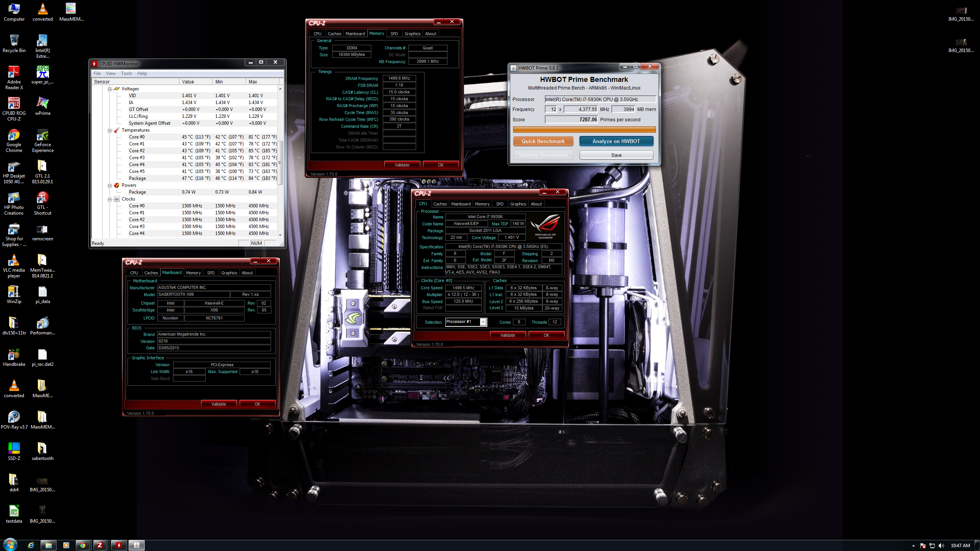The width and height of the screenshot is (980, 551).
Task: Click Processor name field in HWBOT Prime
Action: point(600,99)
